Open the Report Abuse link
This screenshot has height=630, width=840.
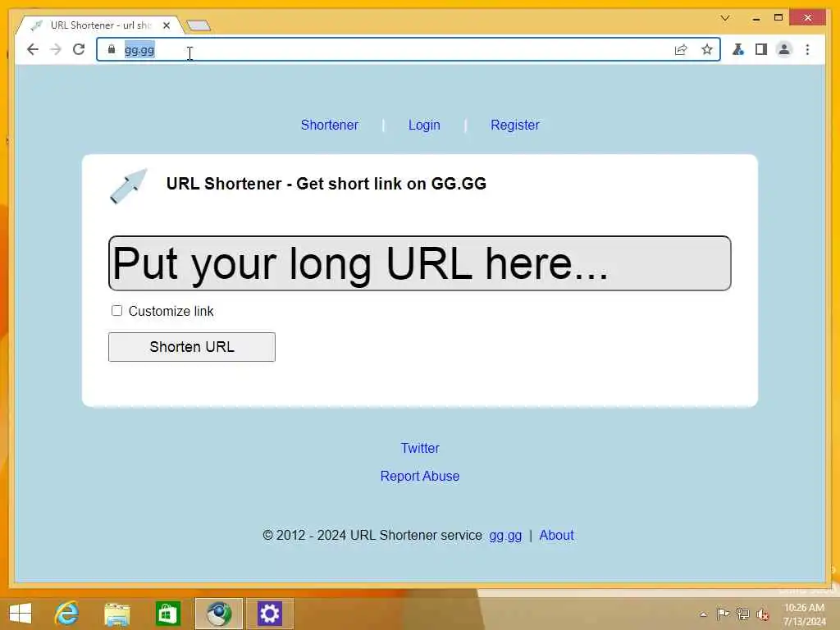click(x=420, y=476)
